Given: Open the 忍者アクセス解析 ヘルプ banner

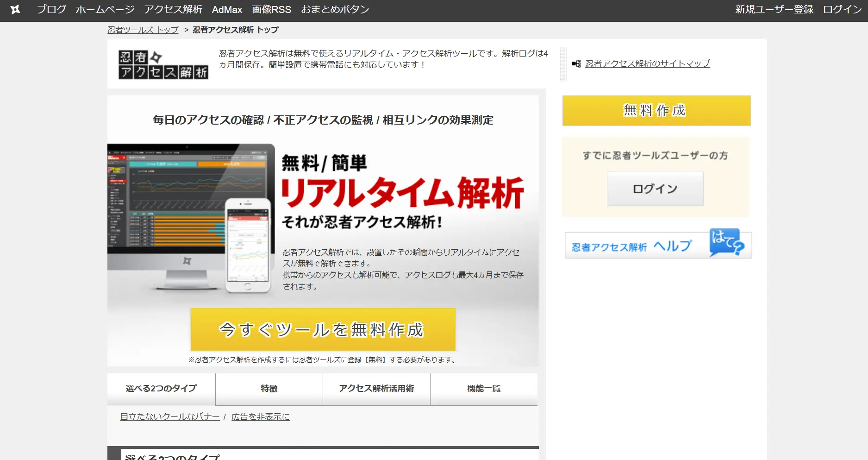Looking at the screenshot, I should click(658, 245).
